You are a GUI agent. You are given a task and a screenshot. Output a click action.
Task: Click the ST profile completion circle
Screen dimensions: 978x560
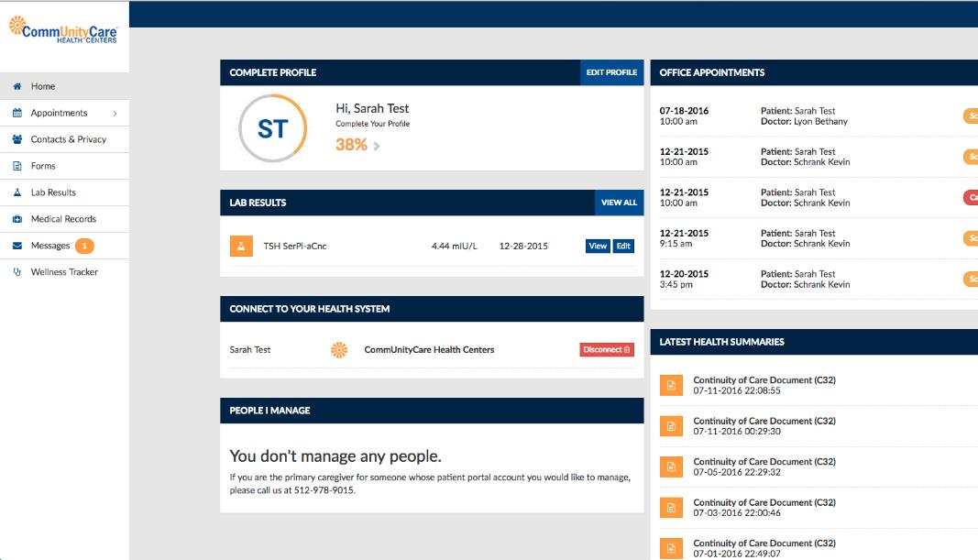[x=272, y=129]
